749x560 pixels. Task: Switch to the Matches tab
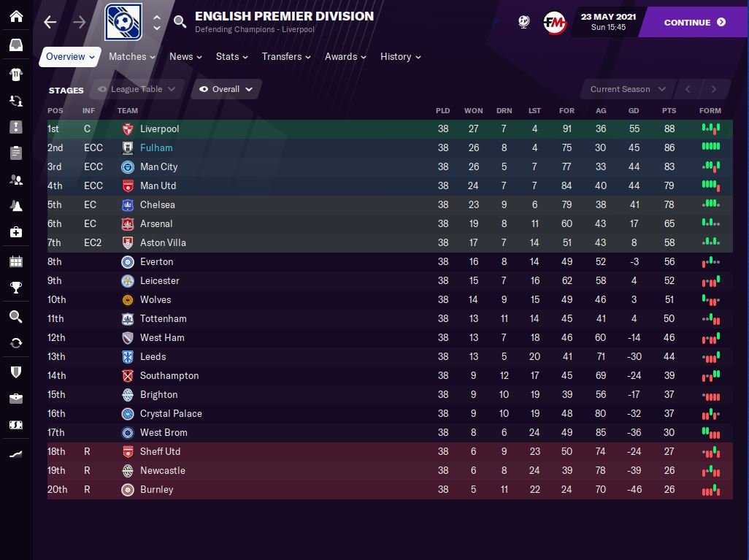132,57
